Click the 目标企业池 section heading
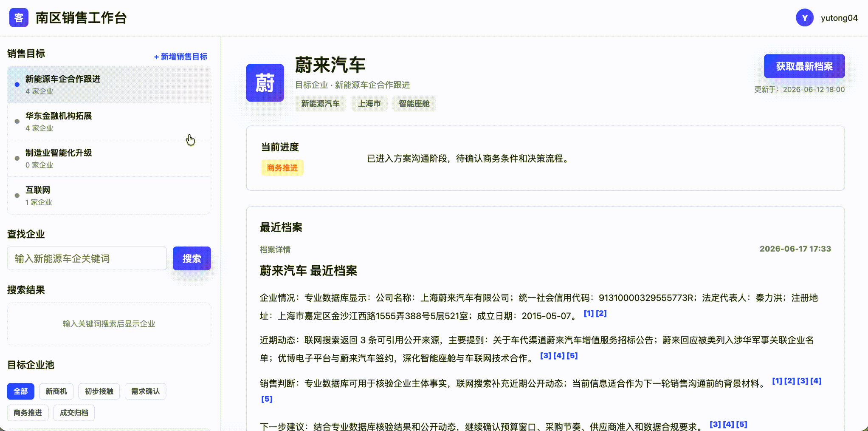 (31, 365)
